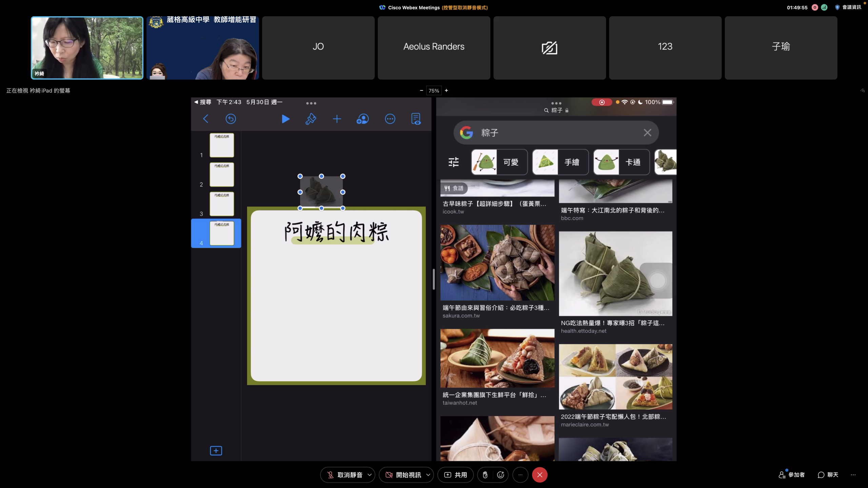Tap the plus insert icon in Keynote
868x488 pixels.
click(x=337, y=119)
